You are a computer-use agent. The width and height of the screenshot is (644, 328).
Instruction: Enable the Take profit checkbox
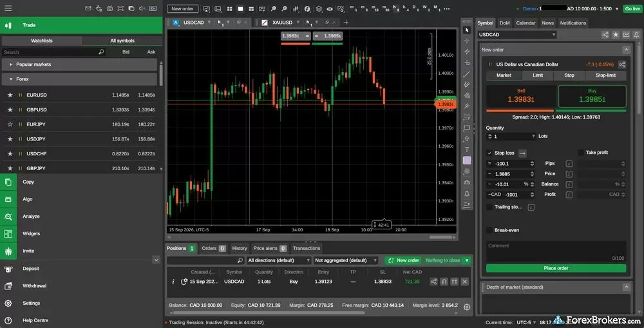(x=581, y=153)
